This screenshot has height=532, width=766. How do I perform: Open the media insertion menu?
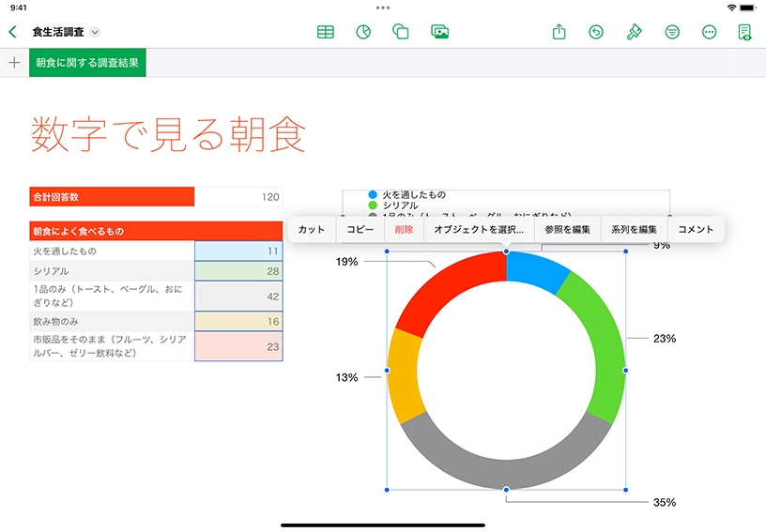tap(439, 32)
